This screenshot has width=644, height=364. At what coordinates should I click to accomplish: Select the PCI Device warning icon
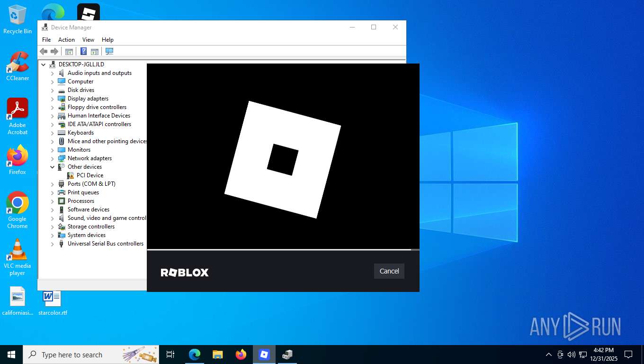point(71,175)
